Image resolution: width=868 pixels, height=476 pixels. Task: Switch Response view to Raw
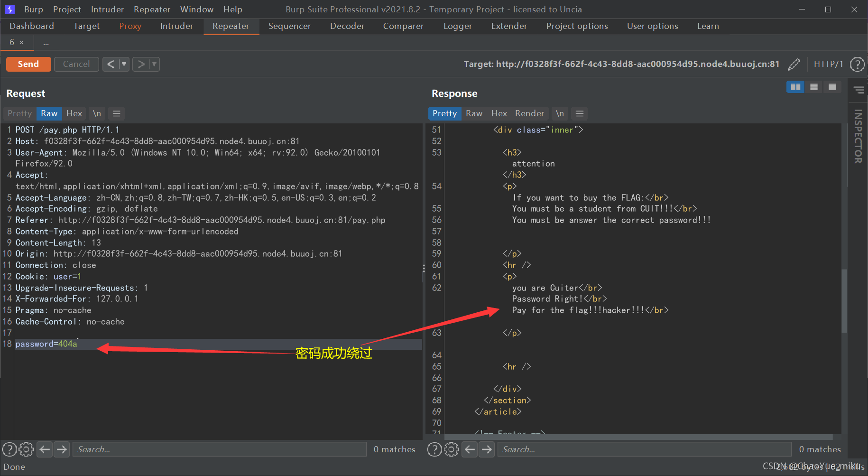point(474,113)
